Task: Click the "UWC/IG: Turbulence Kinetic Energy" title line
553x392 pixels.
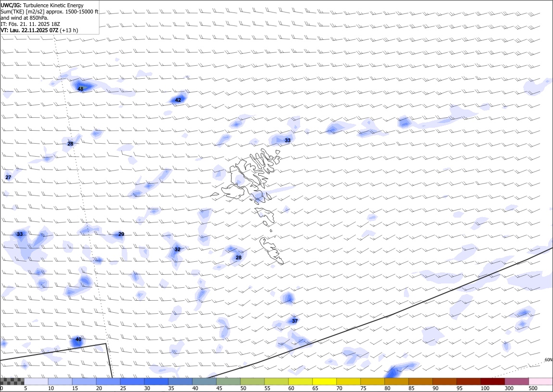Action: [42, 5]
